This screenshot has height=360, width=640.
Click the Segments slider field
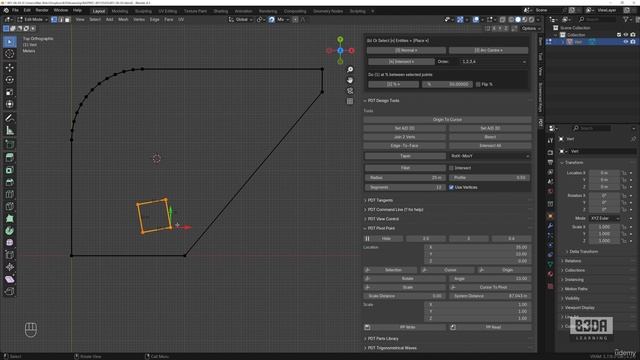point(405,187)
